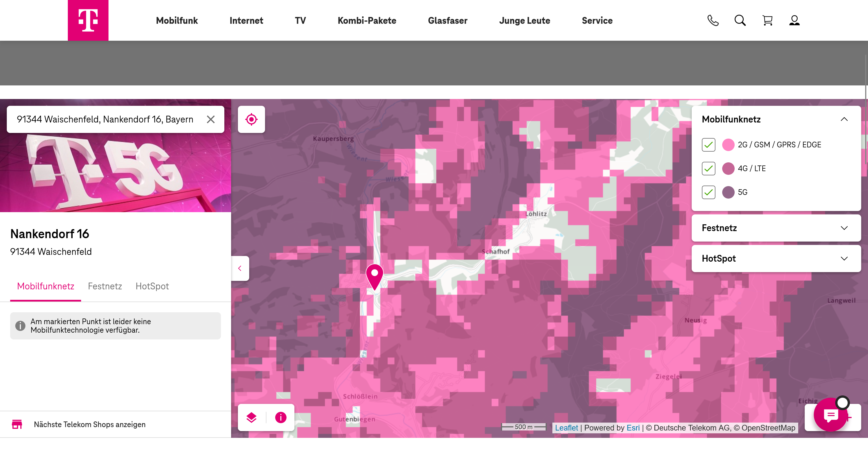Click the 2G pink color swatch

click(728, 145)
